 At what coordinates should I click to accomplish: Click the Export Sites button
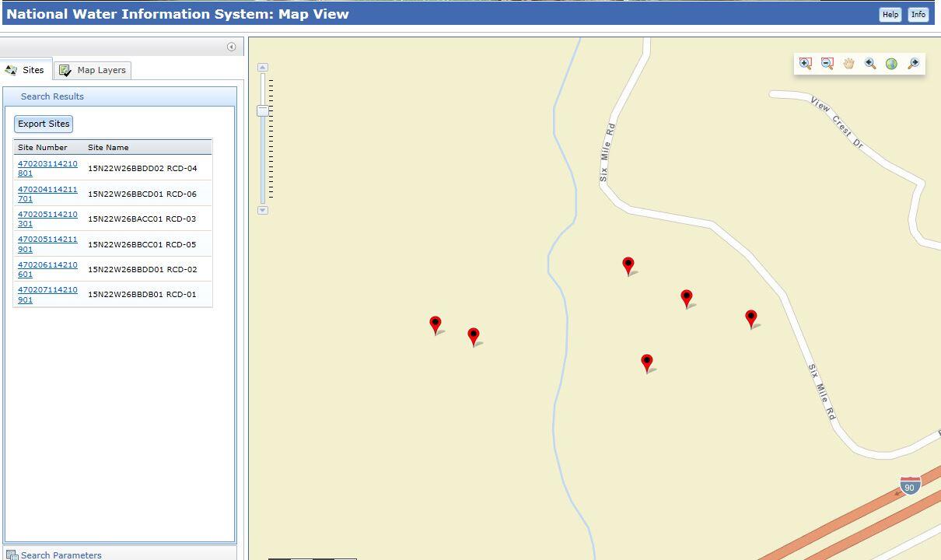pyautogui.click(x=44, y=124)
